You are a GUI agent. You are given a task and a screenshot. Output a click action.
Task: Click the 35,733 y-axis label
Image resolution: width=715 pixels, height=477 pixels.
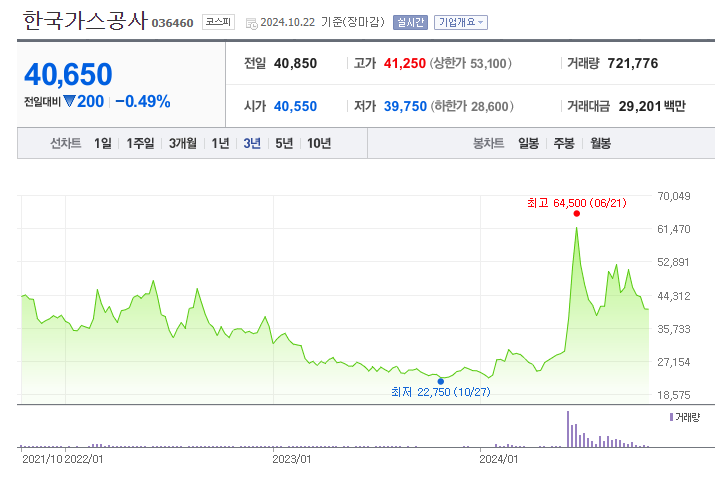point(674,329)
